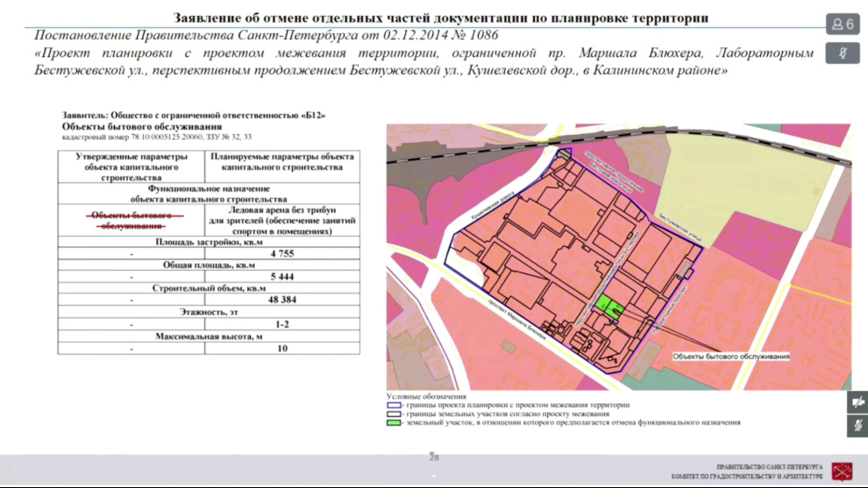The height and width of the screenshot is (488, 868).
Task: Click the value '10' in the height row
Action: pos(282,349)
